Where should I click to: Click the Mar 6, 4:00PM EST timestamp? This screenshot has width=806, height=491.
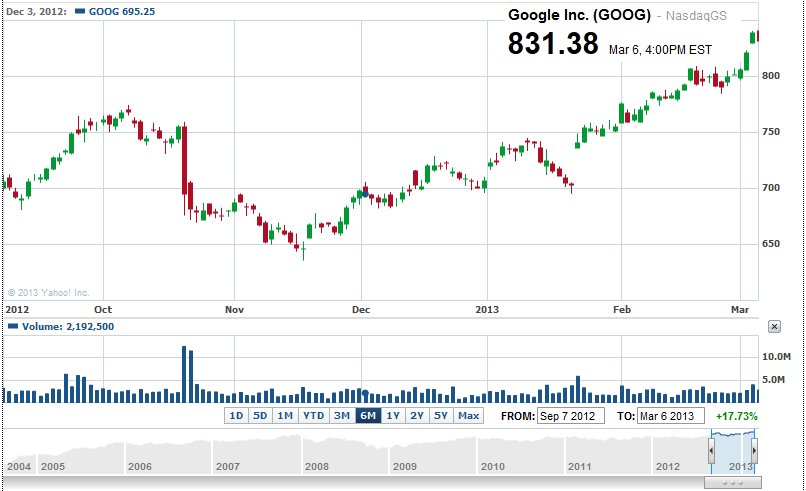[661, 50]
